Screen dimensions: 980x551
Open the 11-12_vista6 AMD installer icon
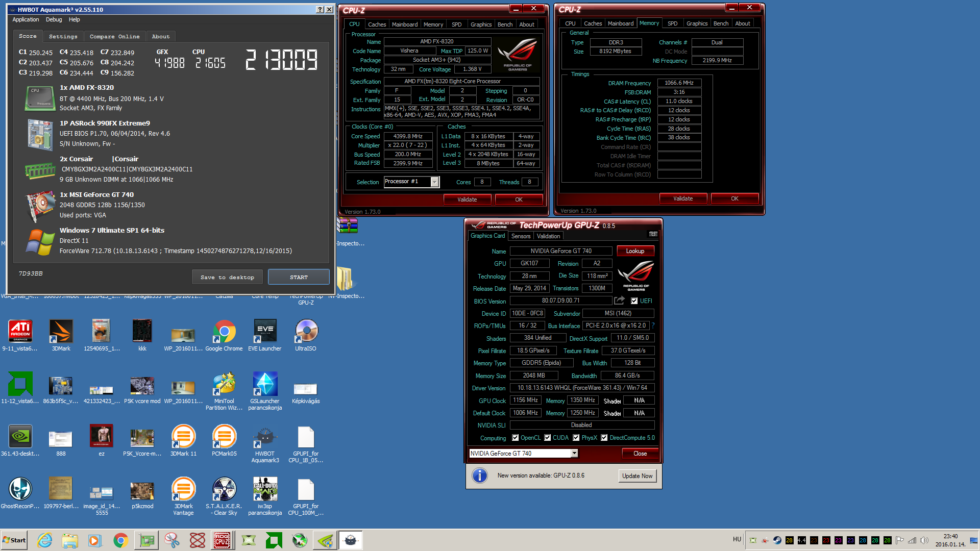pos(20,388)
